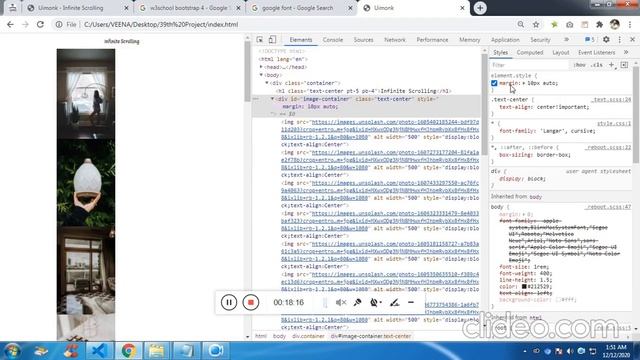The width and height of the screenshot is (640, 360).
Task: Select the div#image-container.text-center breadcrumb
Action: pos(371,336)
